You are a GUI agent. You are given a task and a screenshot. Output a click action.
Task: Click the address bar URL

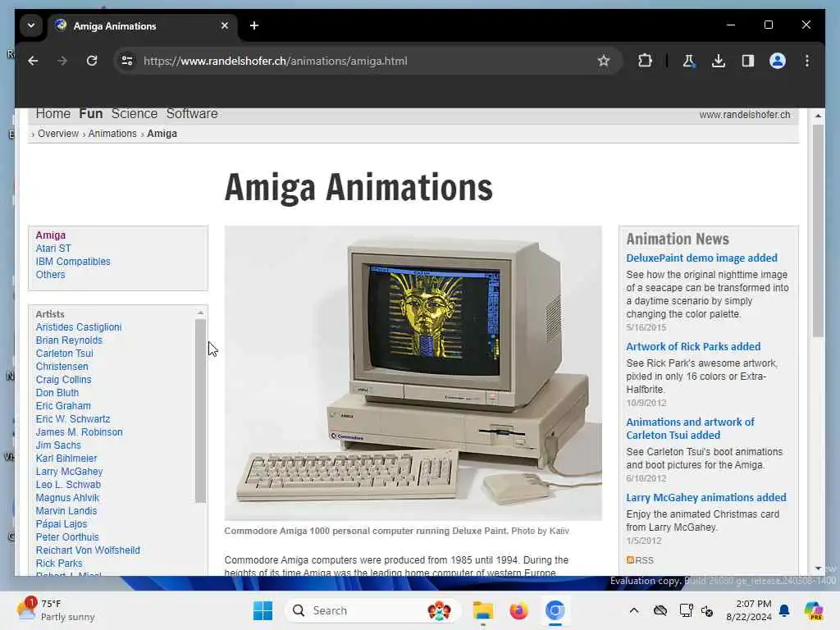276,61
